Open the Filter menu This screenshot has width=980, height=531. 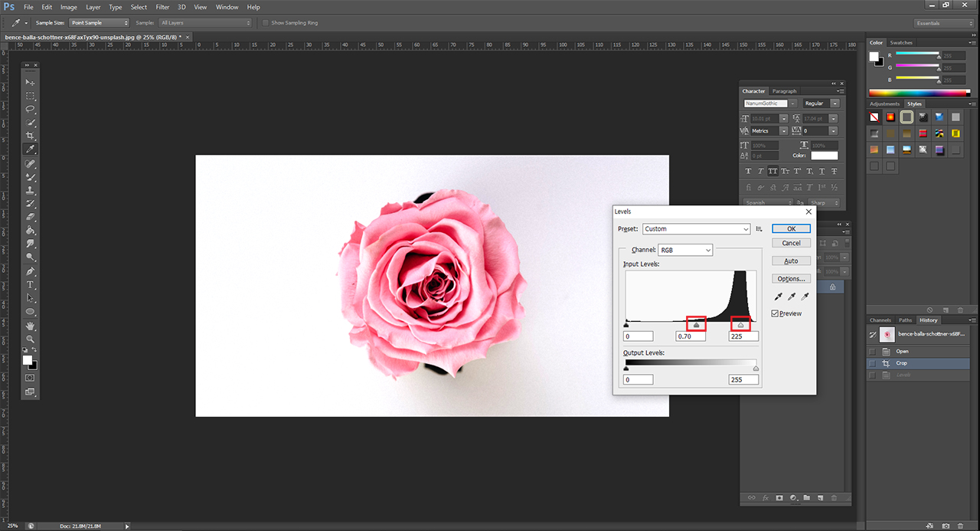point(162,7)
